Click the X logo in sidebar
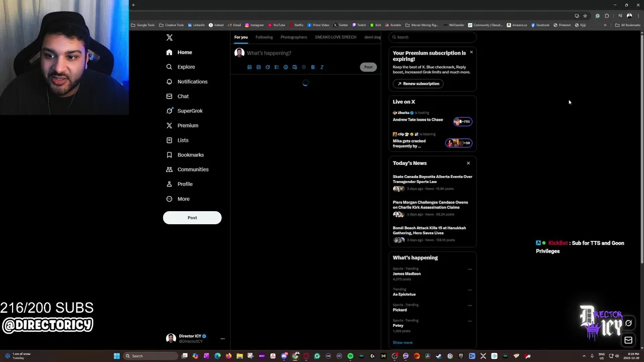The height and width of the screenshot is (362, 644). point(170,38)
